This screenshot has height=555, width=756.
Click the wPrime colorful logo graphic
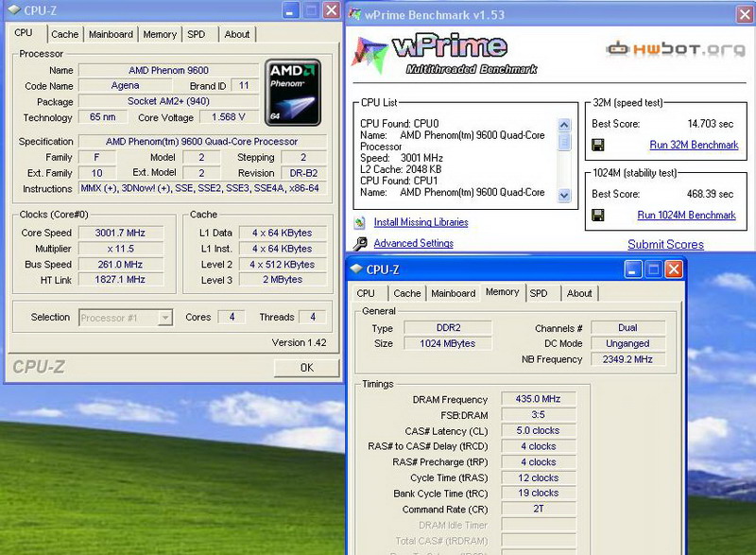click(x=369, y=55)
